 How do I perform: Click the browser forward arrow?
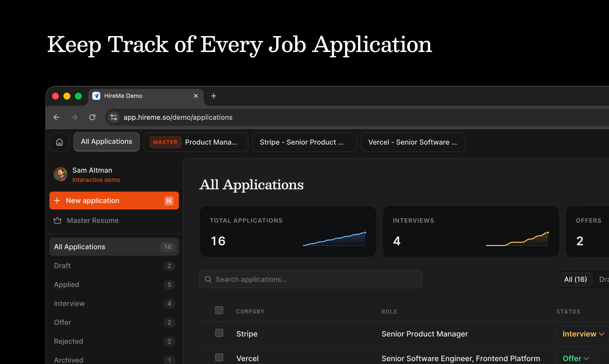(x=74, y=117)
